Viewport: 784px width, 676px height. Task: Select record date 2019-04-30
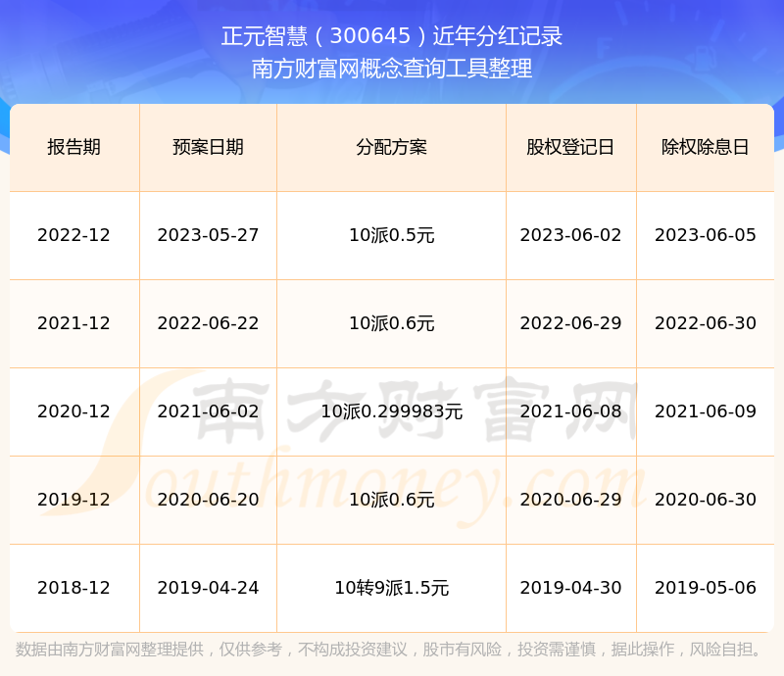coord(570,588)
